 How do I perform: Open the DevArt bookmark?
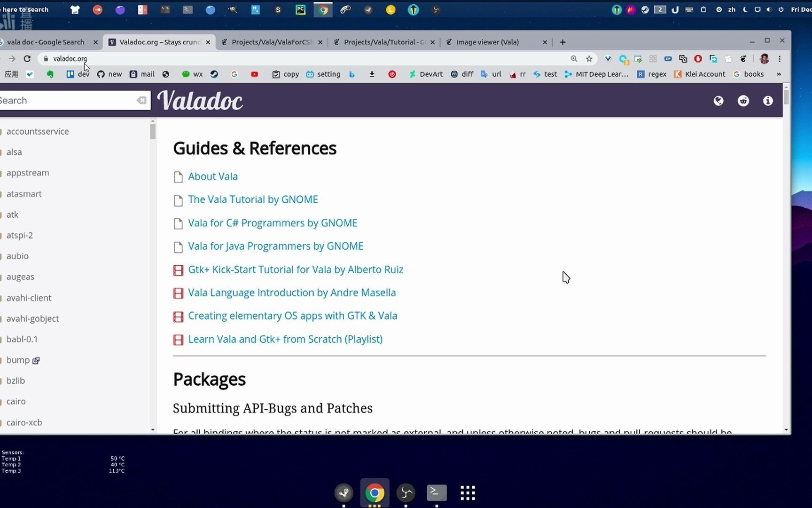[426, 74]
